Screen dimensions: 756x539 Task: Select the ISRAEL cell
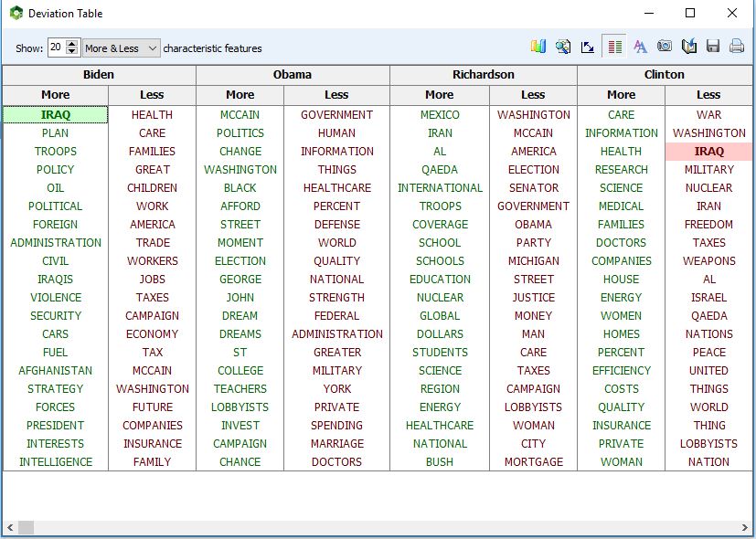click(708, 298)
